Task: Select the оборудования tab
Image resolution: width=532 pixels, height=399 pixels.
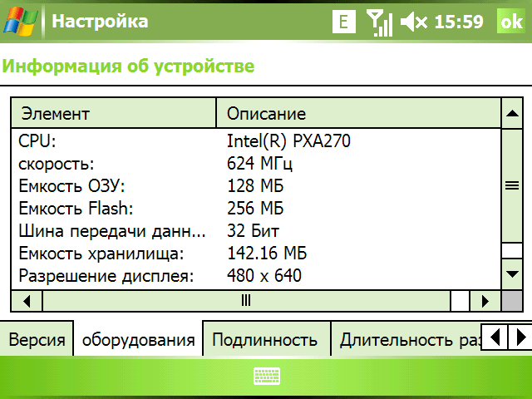Action: point(138,339)
